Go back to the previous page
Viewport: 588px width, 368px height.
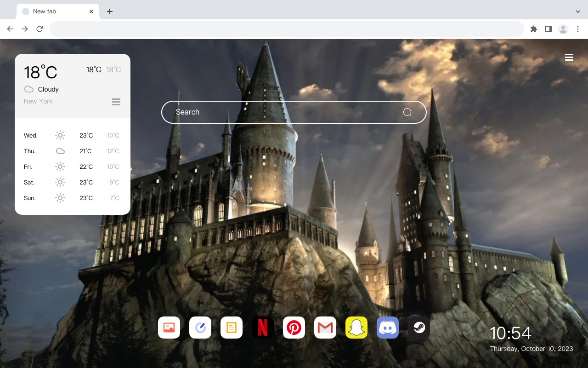click(10, 29)
